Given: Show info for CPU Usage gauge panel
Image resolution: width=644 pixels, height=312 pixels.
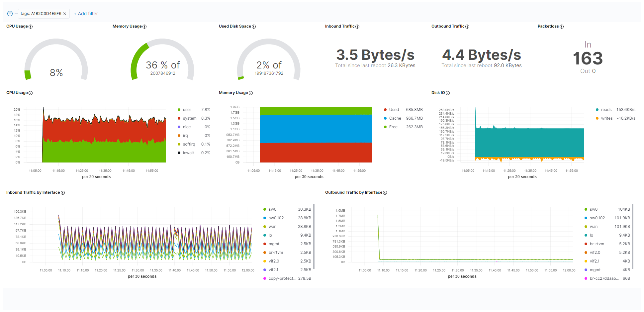Looking at the screenshot, I should tap(31, 27).
